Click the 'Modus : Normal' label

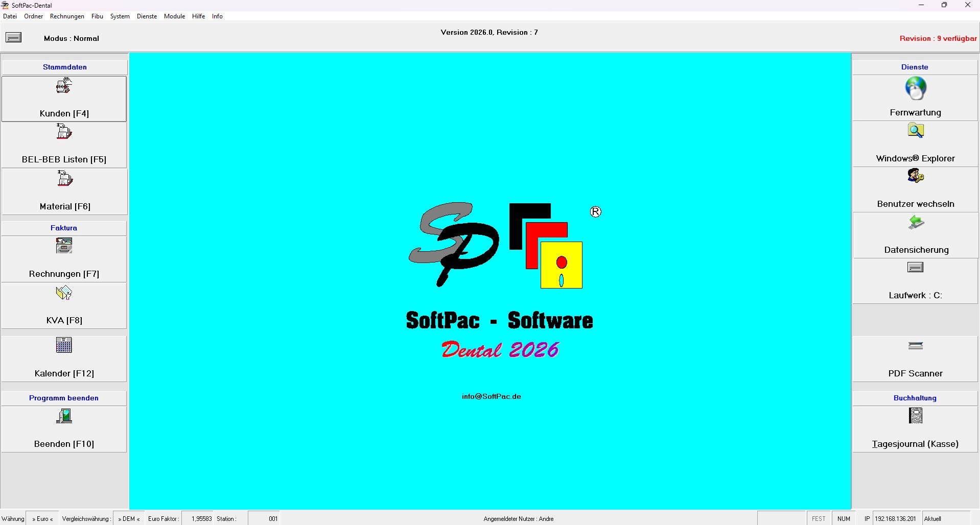point(72,38)
